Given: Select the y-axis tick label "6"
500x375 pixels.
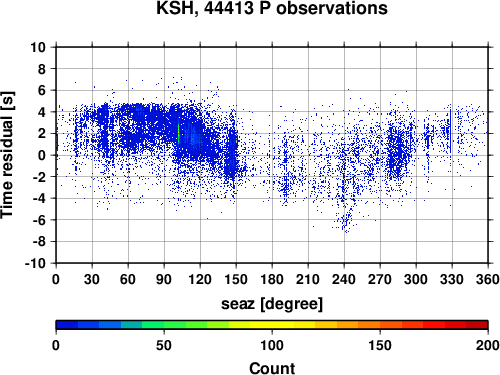Looking at the screenshot, I should pyautogui.click(x=42, y=90).
